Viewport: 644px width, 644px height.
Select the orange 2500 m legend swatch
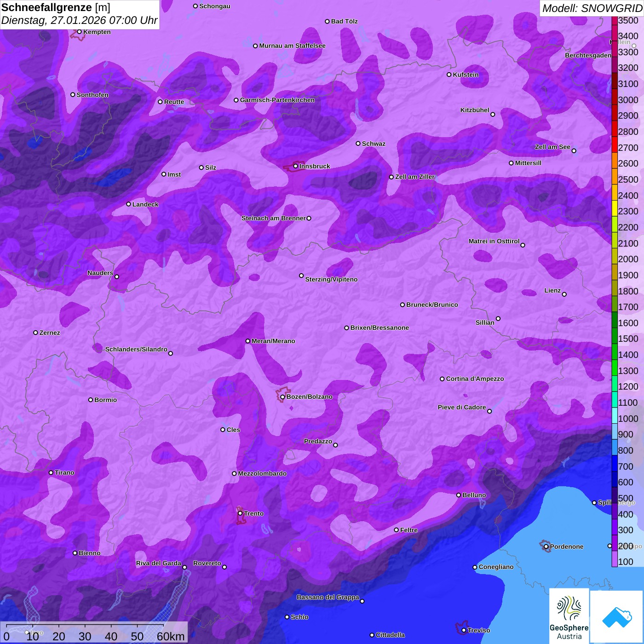click(615, 176)
